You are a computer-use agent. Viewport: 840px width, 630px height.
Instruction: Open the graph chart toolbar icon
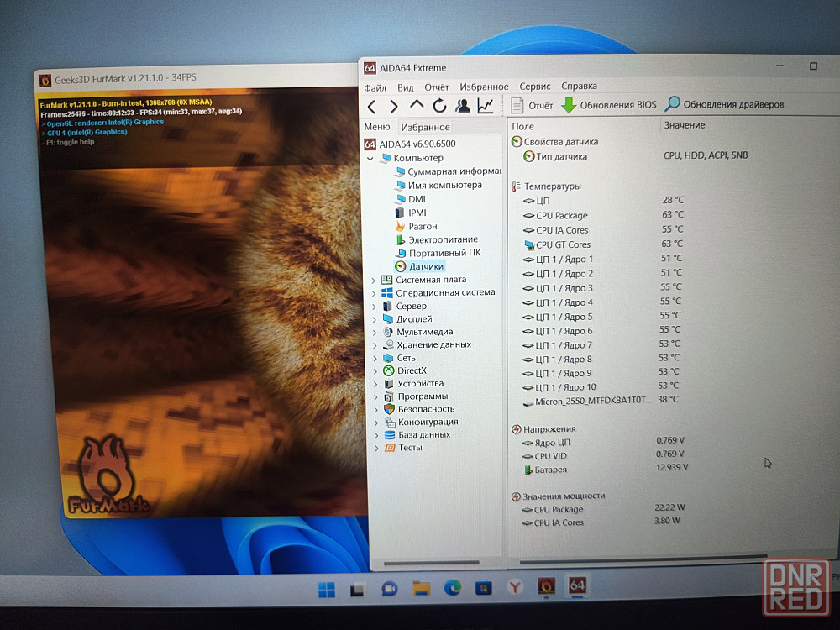coord(486,106)
